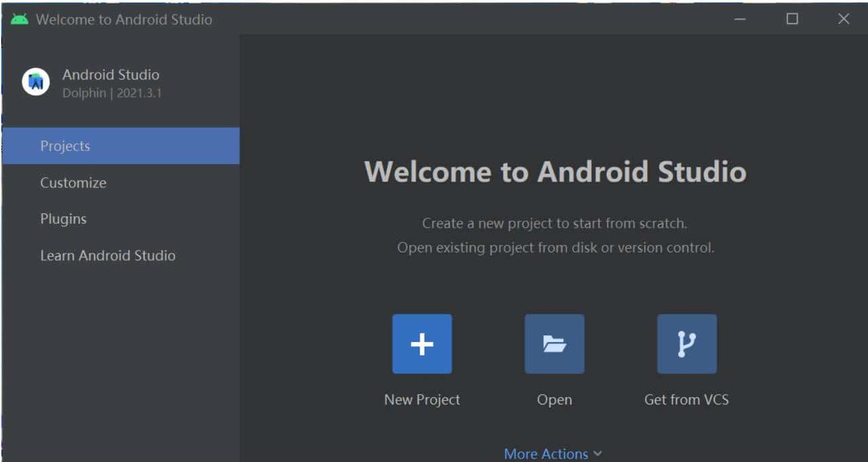Click the chevron next to More Actions
Image resolution: width=868 pixels, height=462 pixels.
point(597,453)
